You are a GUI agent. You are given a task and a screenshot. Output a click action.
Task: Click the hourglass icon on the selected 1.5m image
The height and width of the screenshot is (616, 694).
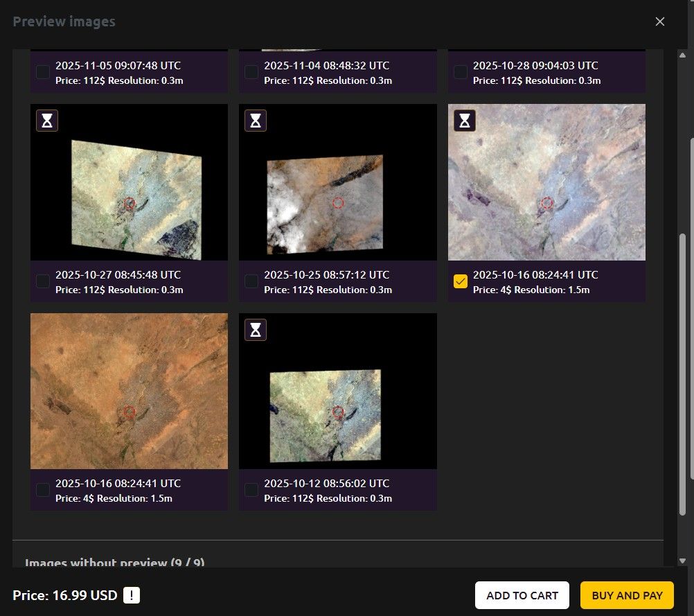[464, 120]
